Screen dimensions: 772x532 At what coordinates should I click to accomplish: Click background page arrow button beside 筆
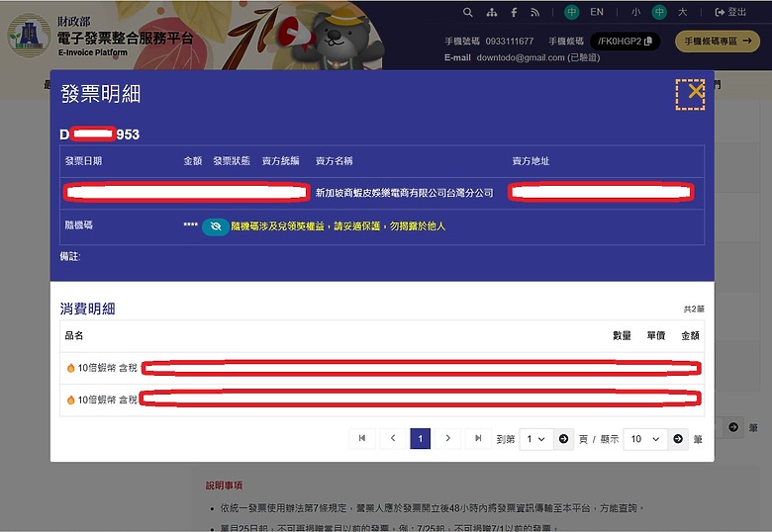(x=733, y=427)
